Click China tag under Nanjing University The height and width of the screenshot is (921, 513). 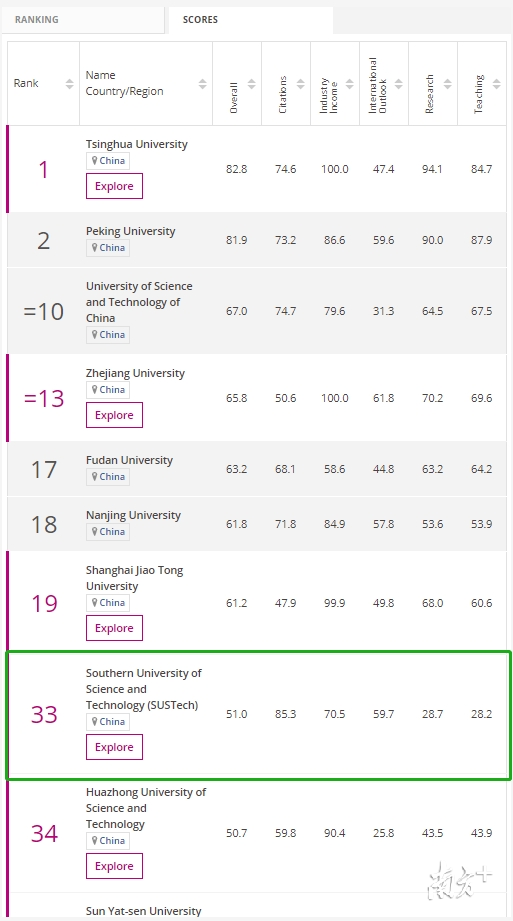coord(108,532)
